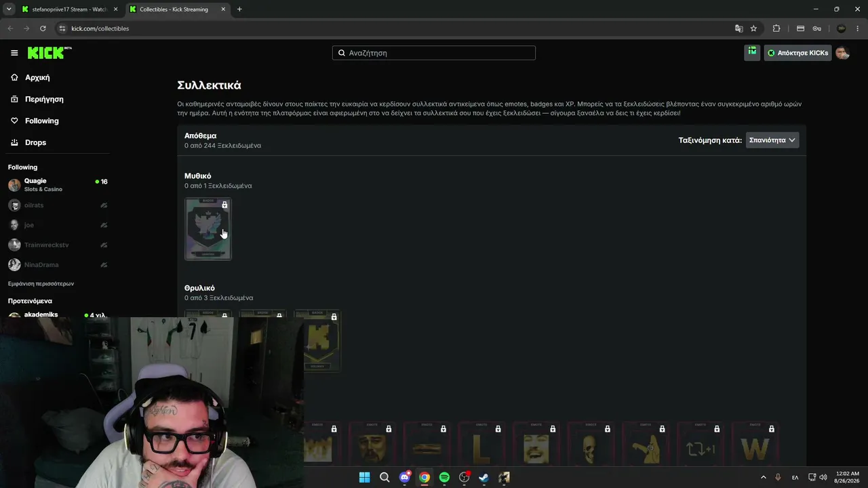This screenshot has width=868, height=488.
Task: Open the Kick sidebar hamburger menu
Action: point(14,53)
